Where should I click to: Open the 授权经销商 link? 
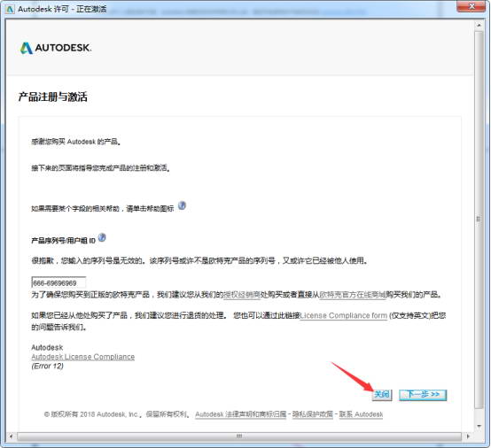(242, 295)
